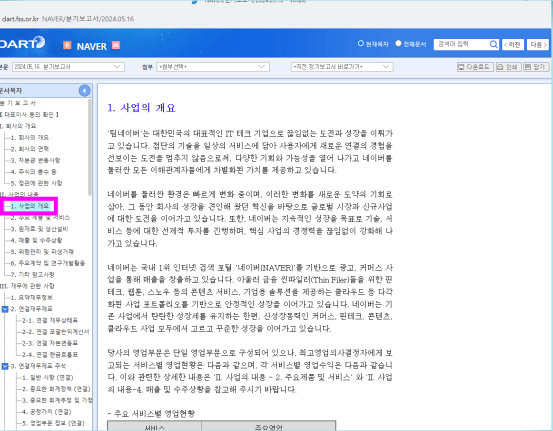Screen dimensions: 553x431
Task: Open 4. 주식의 총수 등 tree item
Action: click(34, 172)
